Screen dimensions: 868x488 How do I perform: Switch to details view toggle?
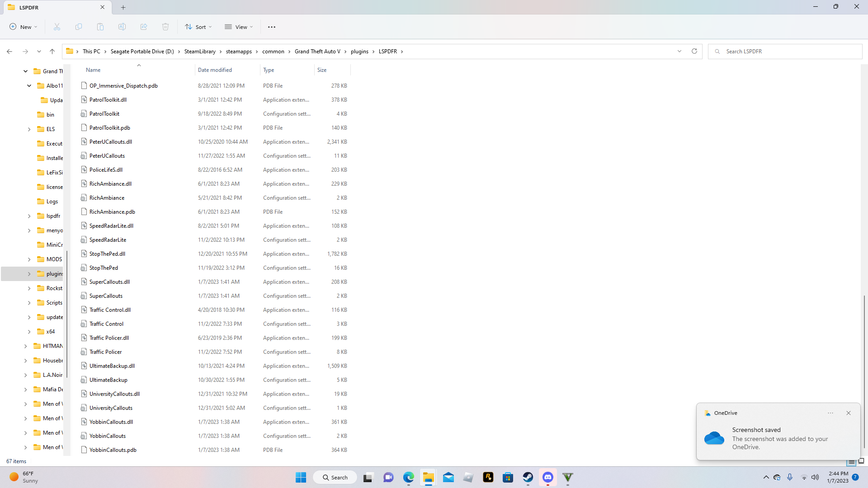click(x=852, y=462)
